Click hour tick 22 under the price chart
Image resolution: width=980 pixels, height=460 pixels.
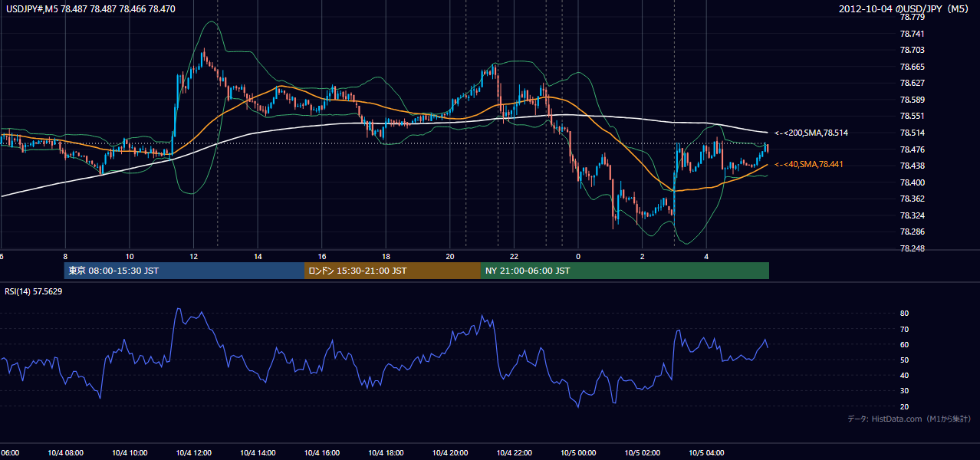pos(515,256)
